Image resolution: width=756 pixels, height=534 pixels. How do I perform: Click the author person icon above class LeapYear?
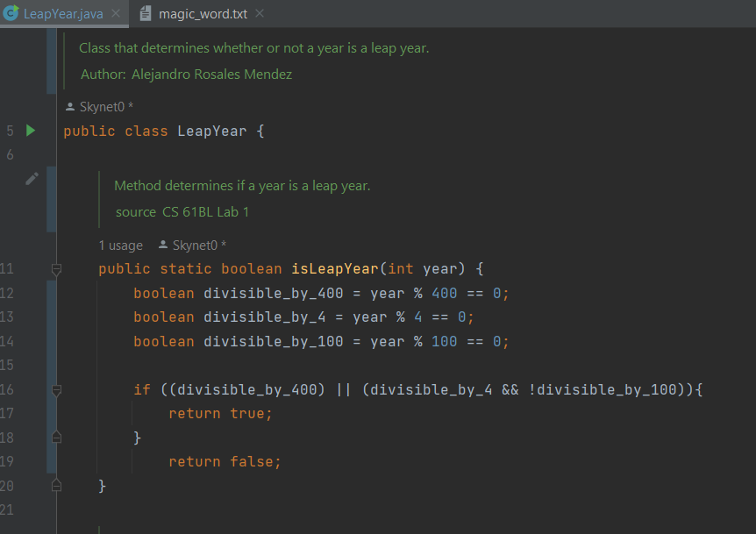click(70, 107)
